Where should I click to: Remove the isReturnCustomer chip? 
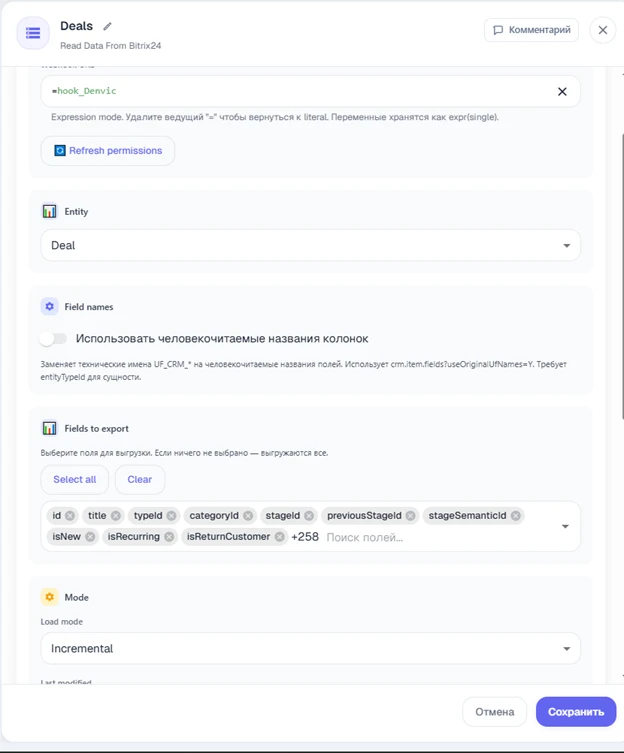coord(280,537)
